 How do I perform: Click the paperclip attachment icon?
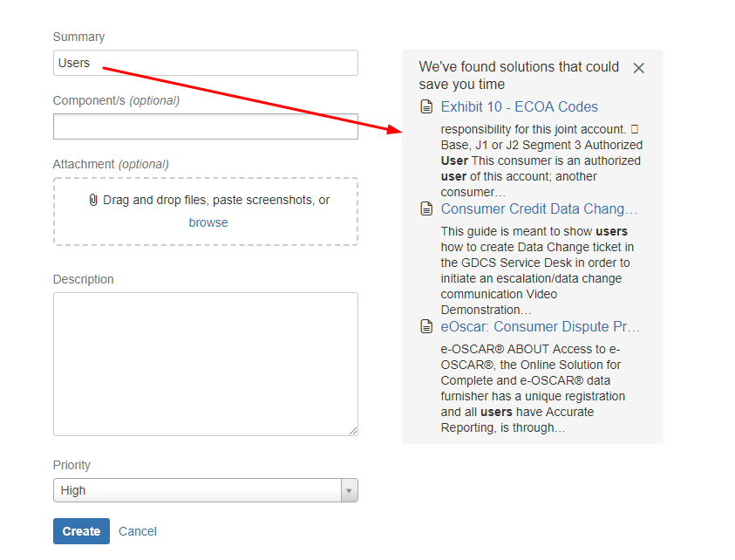(93, 201)
